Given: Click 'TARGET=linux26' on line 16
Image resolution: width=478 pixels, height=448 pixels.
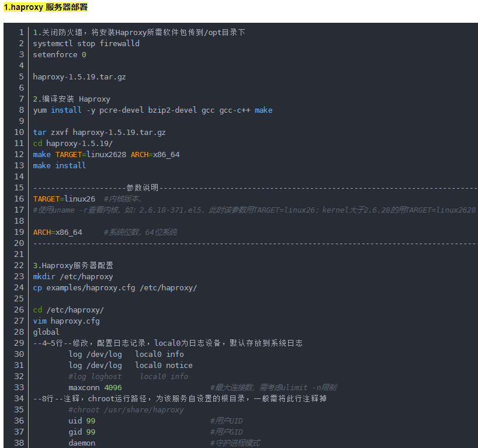Looking at the screenshot, I should tap(64, 199).
